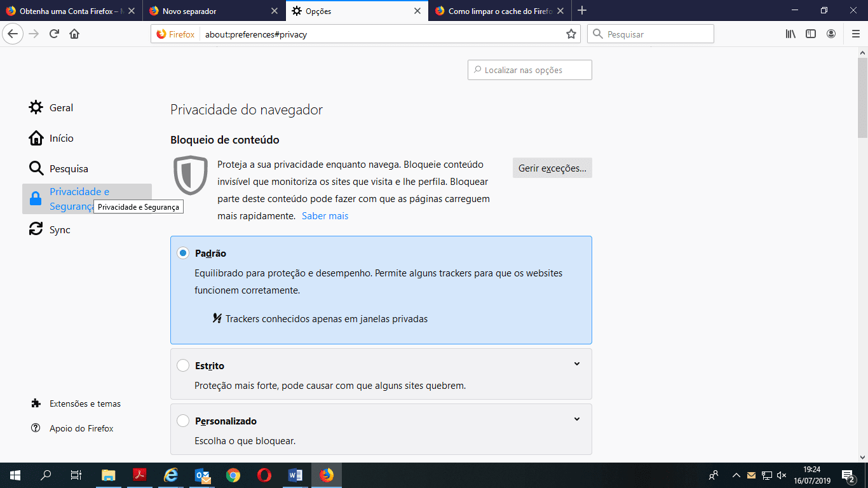Screen dimensions: 868x488
Task: Reload the current page
Action: (x=54, y=34)
